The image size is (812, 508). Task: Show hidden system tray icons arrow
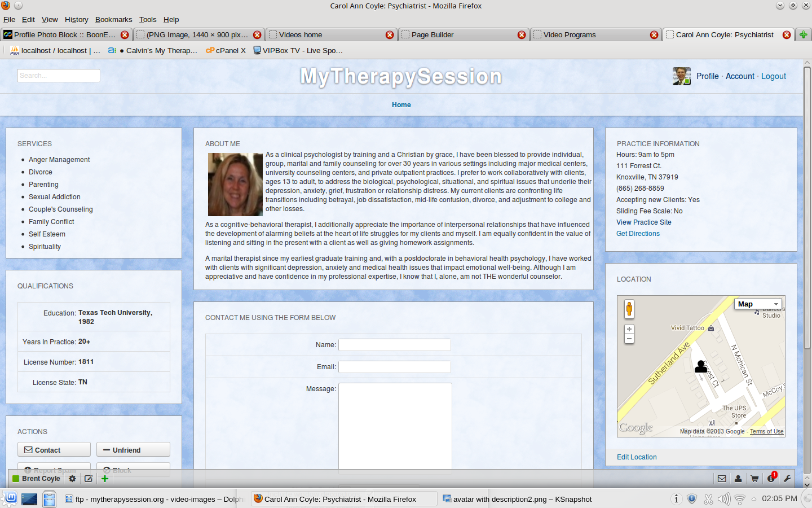(754, 499)
